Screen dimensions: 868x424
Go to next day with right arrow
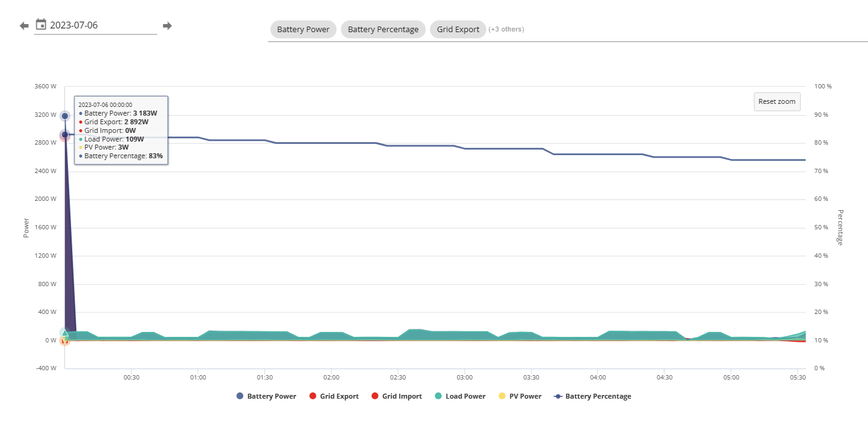pyautogui.click(x=167, y=26)
